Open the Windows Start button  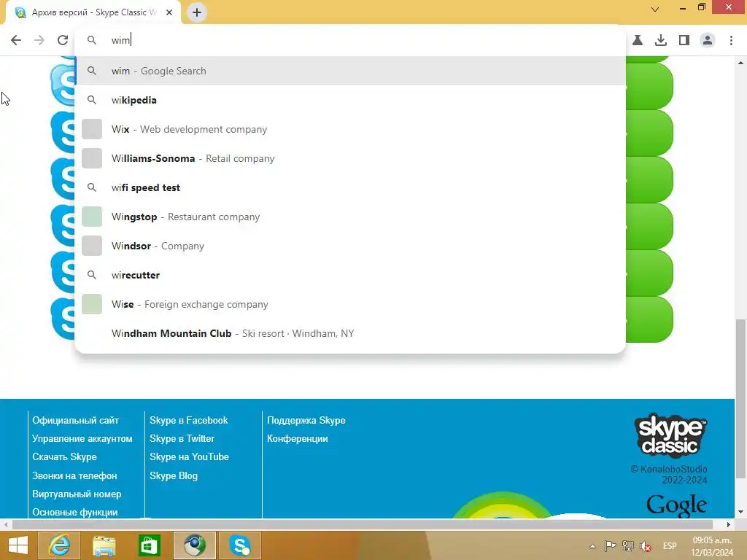(x=18, y=545)
